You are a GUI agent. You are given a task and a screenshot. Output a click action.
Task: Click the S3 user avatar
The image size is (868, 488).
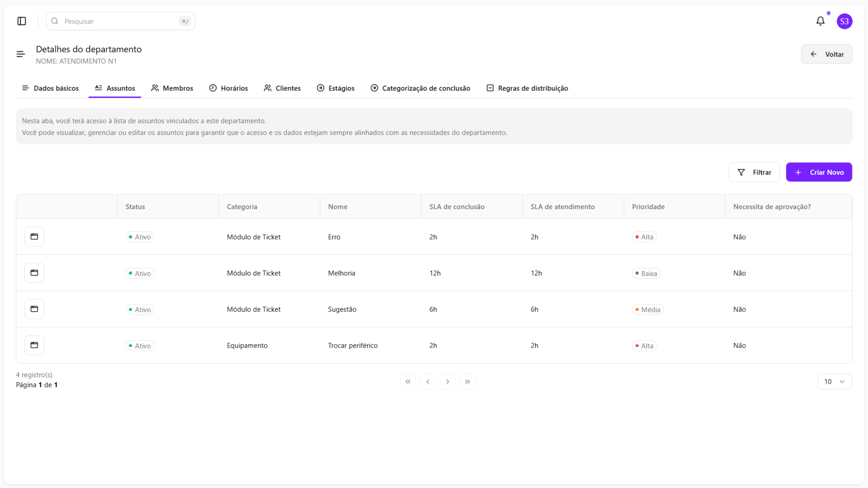844,22
